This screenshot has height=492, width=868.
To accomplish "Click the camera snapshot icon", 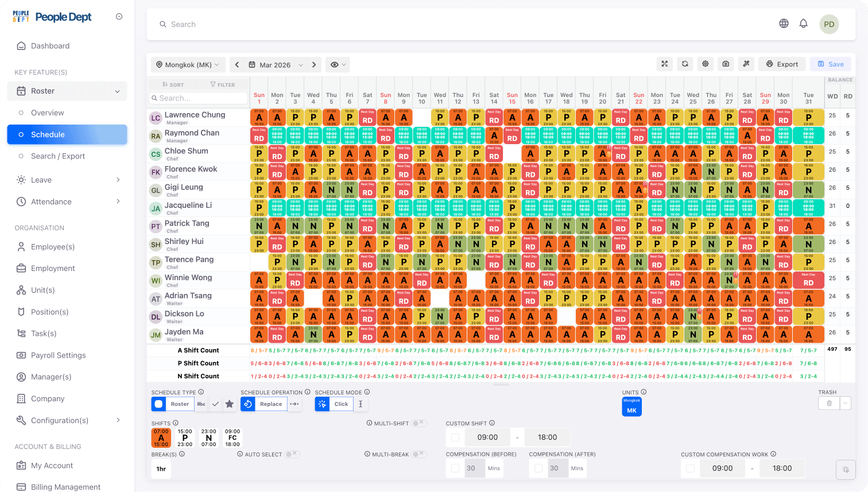I will (726, 64).
